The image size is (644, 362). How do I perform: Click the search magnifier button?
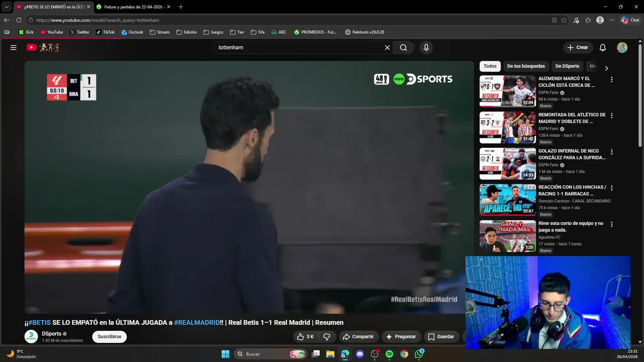click(404, 47)
